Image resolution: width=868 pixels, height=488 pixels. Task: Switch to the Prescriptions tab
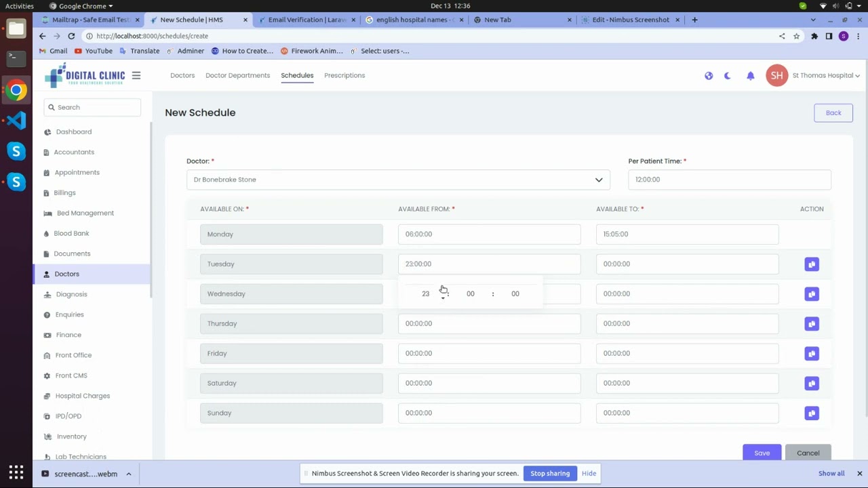344,75
